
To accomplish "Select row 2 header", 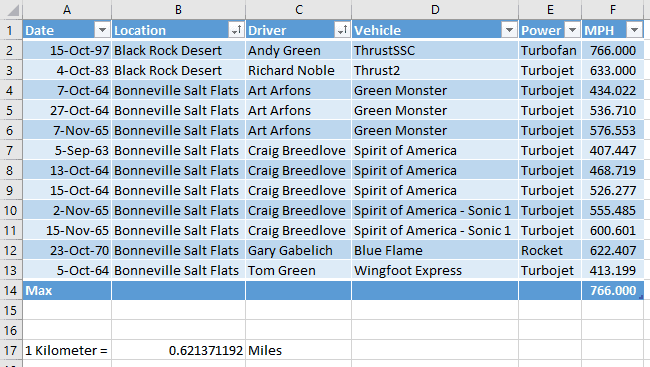I will [x=11, y=51].
